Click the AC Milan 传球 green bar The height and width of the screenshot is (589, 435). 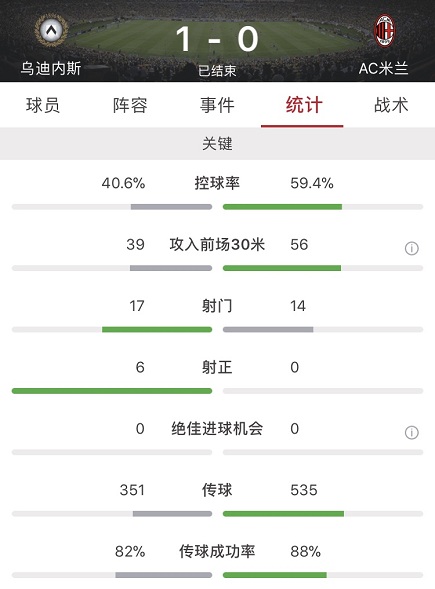[284, 513]
